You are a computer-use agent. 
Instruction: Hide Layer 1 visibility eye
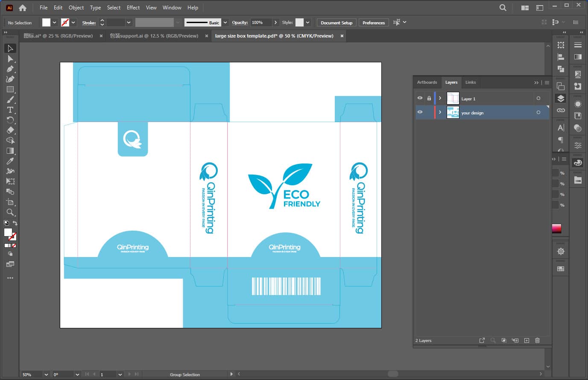(x=420, y=98)
